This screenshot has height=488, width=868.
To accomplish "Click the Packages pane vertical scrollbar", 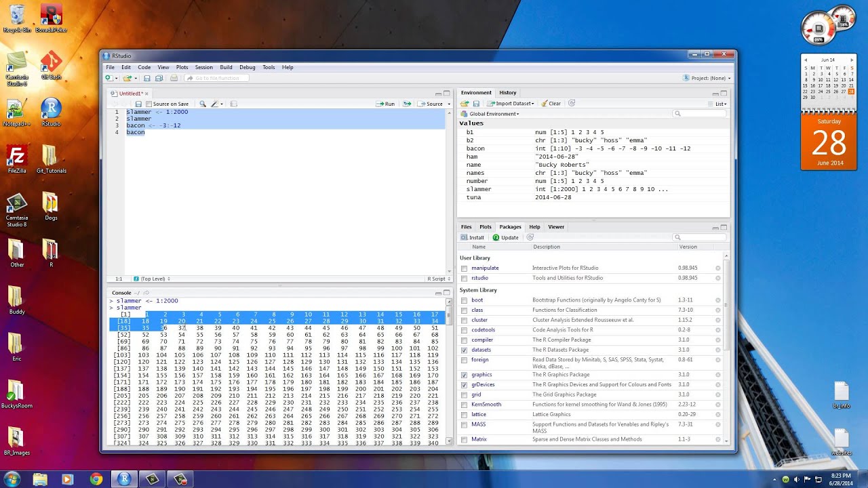I will tap(727, 348).
